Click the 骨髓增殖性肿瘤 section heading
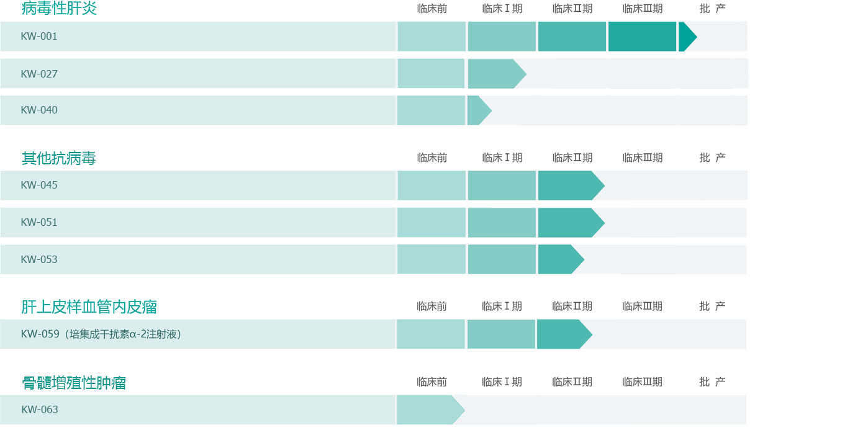Image resolution: width=868 pixels, height=428 pixels. 74,383
